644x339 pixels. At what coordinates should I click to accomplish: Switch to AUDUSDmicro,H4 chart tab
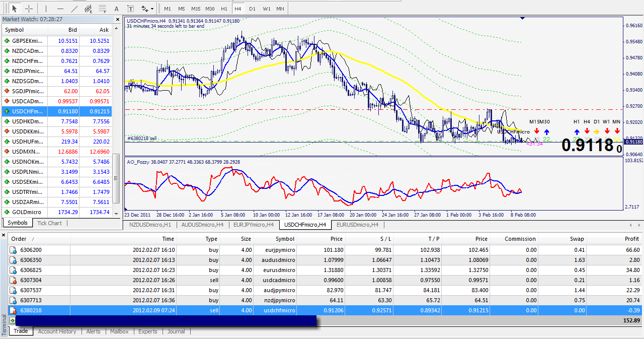pyautogui.click(x=202, y=225)
